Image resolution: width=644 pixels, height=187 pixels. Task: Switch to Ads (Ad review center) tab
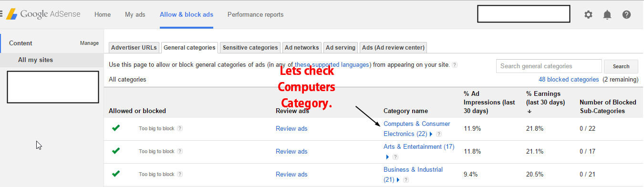393,48
